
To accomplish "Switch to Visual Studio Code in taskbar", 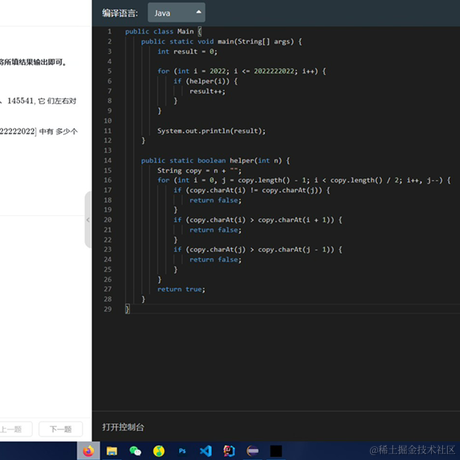I will pyautogui.click(x=206, y=451).
